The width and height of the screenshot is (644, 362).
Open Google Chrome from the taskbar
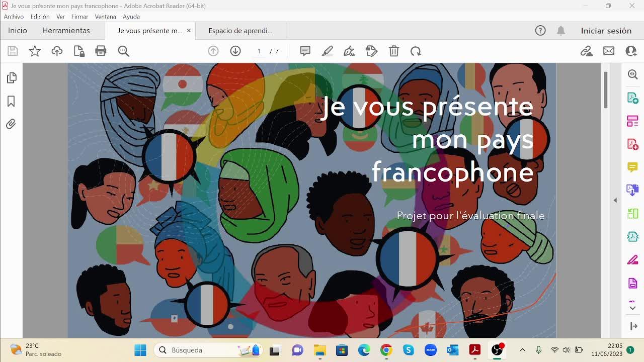click(x=386, y=350)
